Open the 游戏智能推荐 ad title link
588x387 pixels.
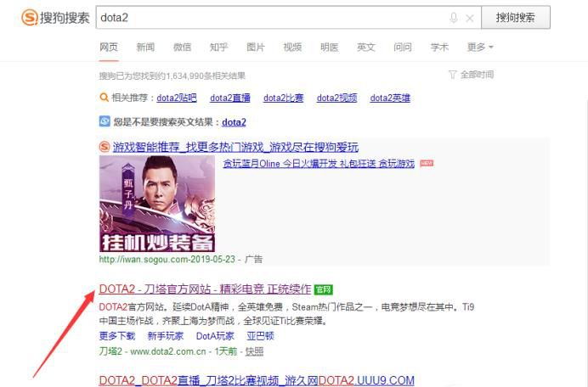pyautogui.click(x=235, y=147)
